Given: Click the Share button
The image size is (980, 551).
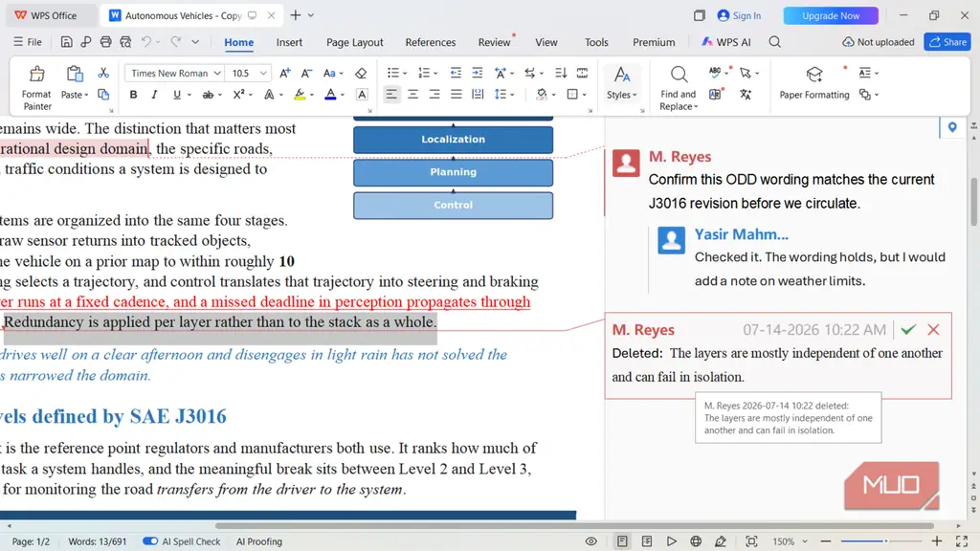Looking at the screenshot, I should coord(947,42).
